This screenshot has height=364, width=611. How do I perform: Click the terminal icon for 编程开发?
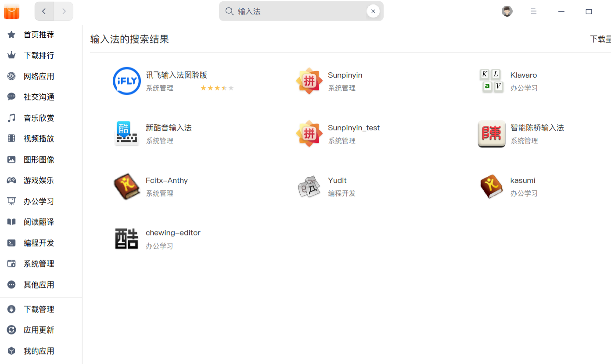(11, 243)
